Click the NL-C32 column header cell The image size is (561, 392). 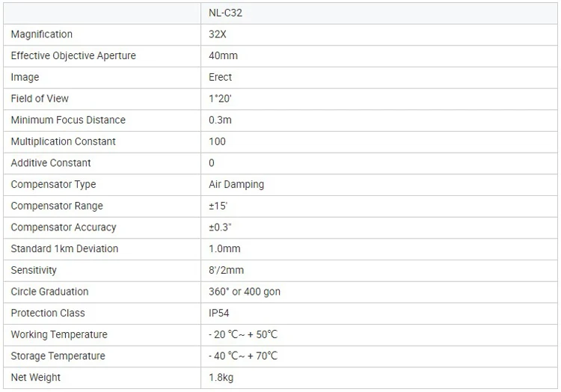225,13
